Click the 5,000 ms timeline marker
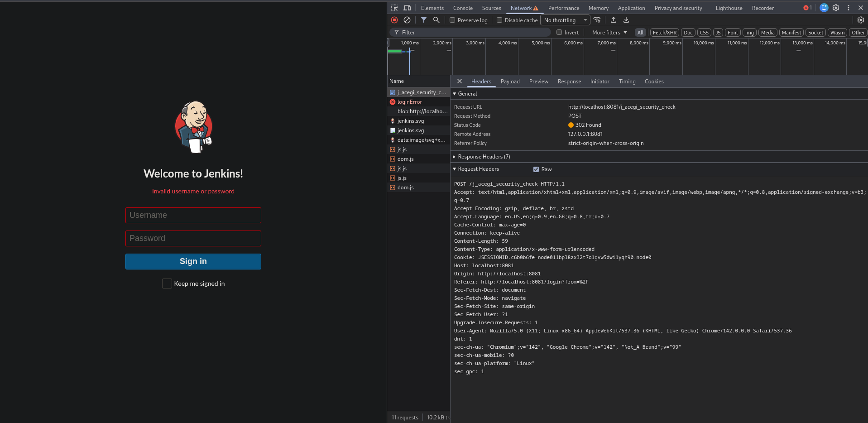Screen dimensions: 868x423 tap(541, 43)
